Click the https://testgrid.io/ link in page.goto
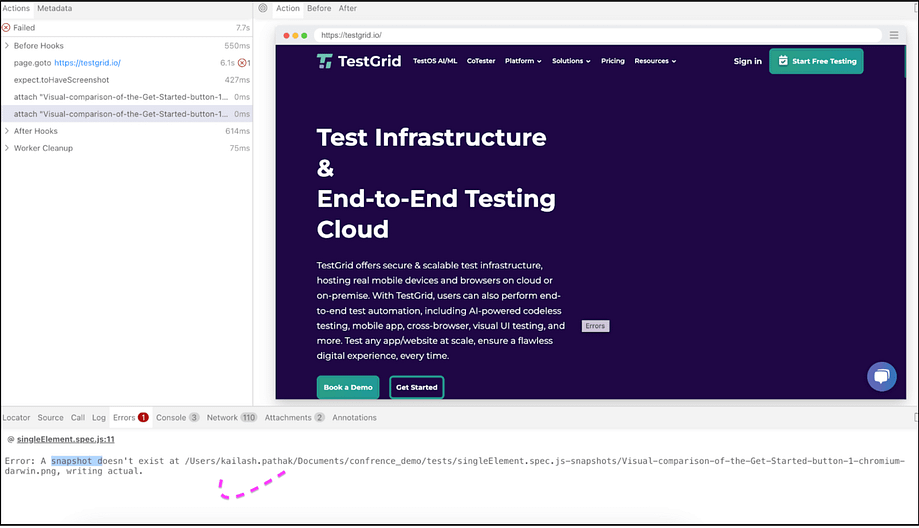 [x=87, y=63]
